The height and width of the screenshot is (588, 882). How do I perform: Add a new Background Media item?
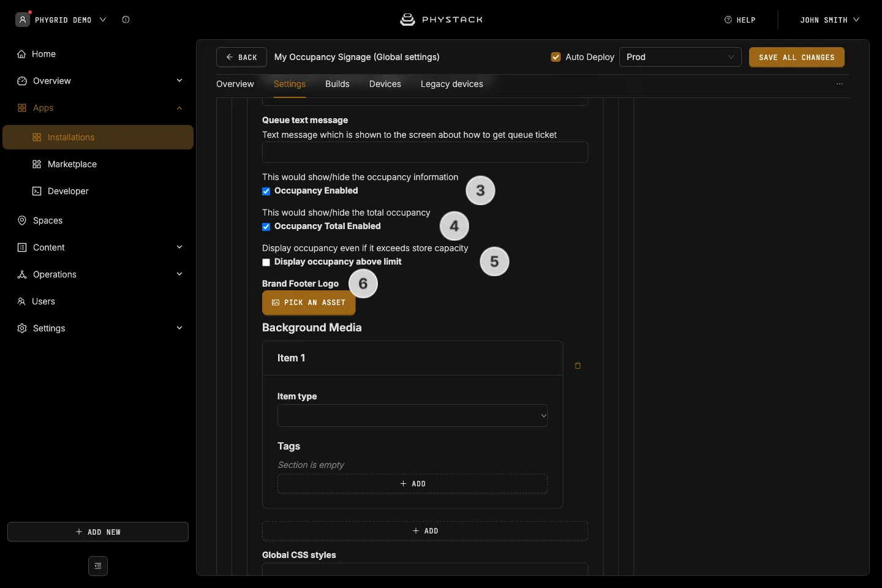425,531
